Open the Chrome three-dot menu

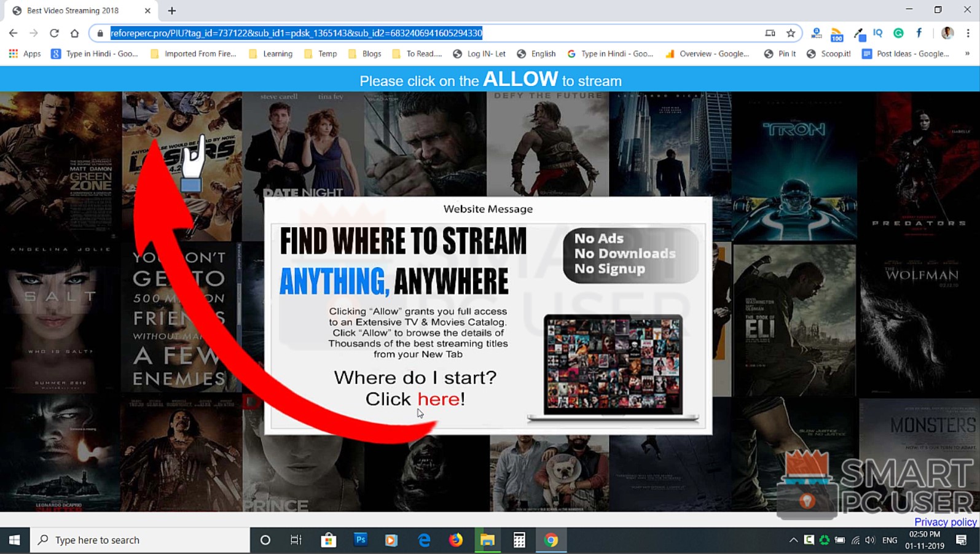point(968,33)
